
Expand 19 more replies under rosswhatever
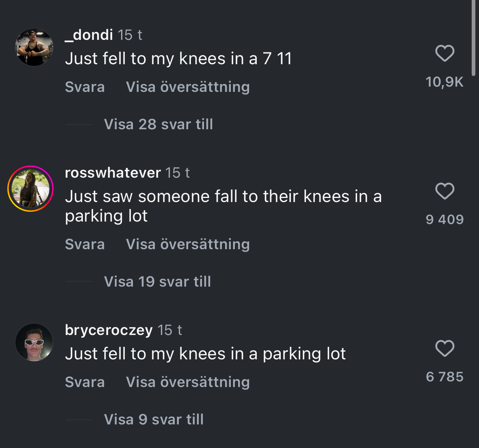tap(157, 282)
